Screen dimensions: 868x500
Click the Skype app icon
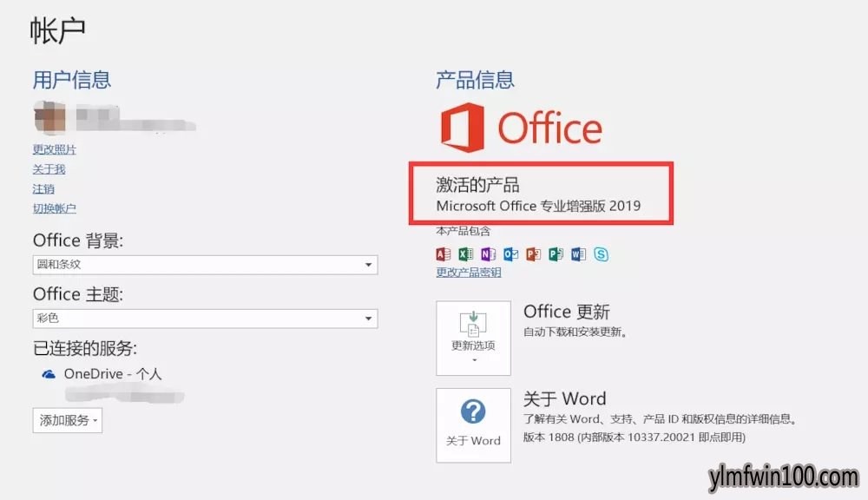(x=602, y=254)
